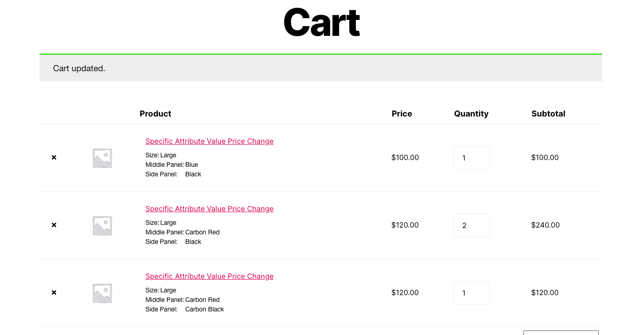Focus the quantity field of the Carbon Black item
Image resolution: width=644 pixels, height=335 pixels.
point(471,293)
